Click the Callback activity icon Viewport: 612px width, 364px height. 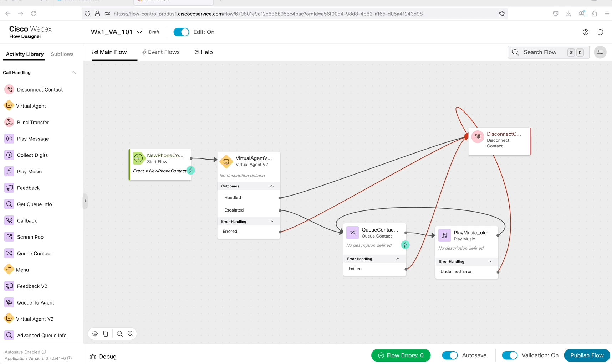pyautogui.click(x=9, y=220)
